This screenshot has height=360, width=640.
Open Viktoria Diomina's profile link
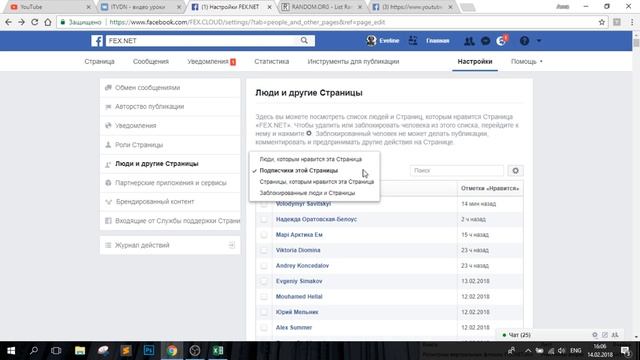coord(298,250)
